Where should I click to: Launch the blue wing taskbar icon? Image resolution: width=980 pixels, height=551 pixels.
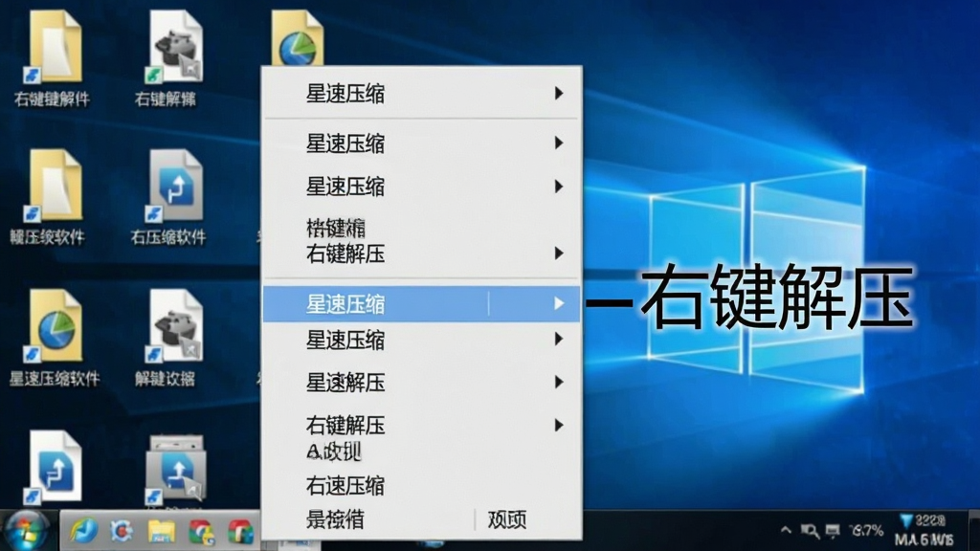tap(84, 531)
